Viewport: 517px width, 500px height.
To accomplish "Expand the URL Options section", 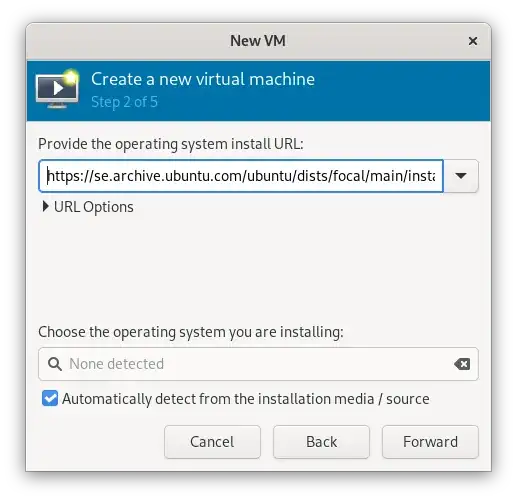I will point(88,207).
